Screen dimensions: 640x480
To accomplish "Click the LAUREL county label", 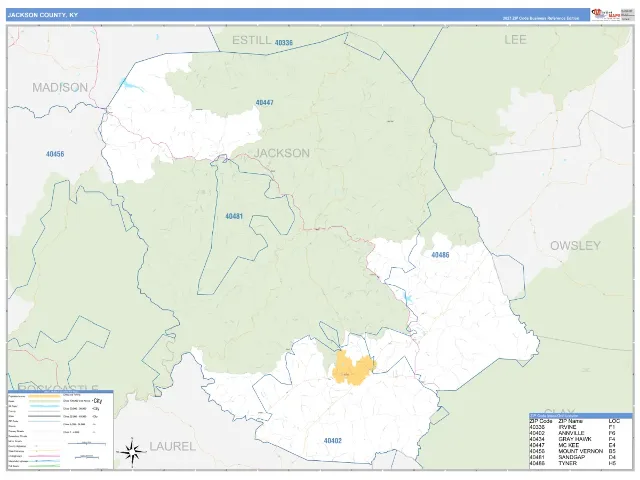I will (x=172, y=446).
